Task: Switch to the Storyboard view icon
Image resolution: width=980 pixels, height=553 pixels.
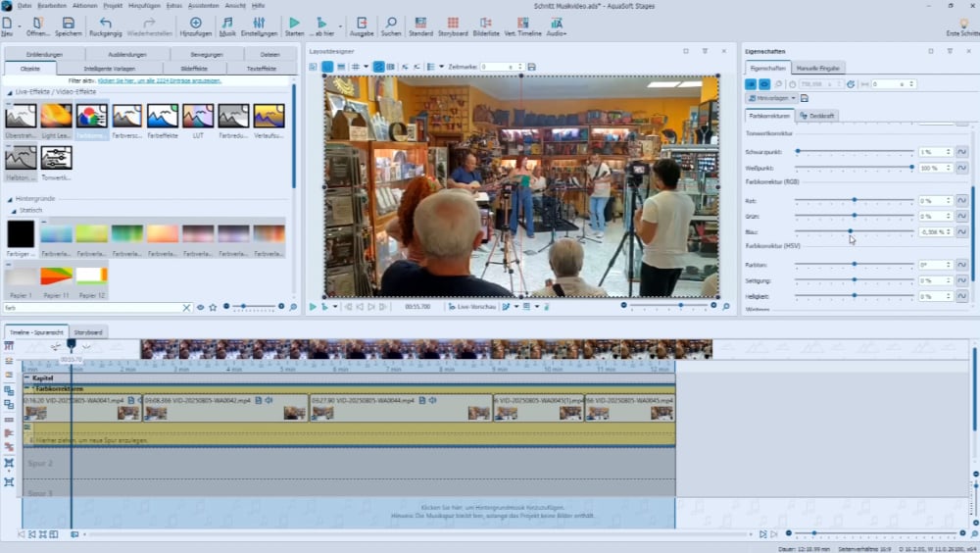Action: [x=452, y=24]
